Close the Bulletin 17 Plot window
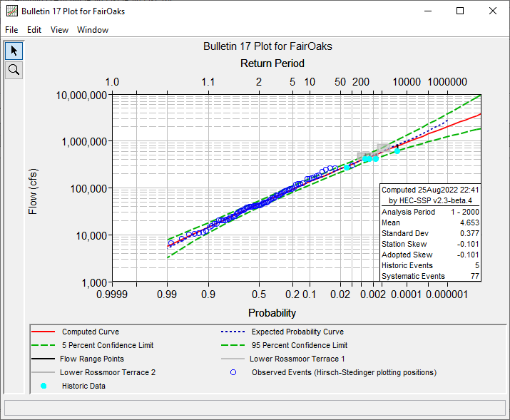Viewport: 510px width, 420px height. pyautogui.click(x=493, y=11)
